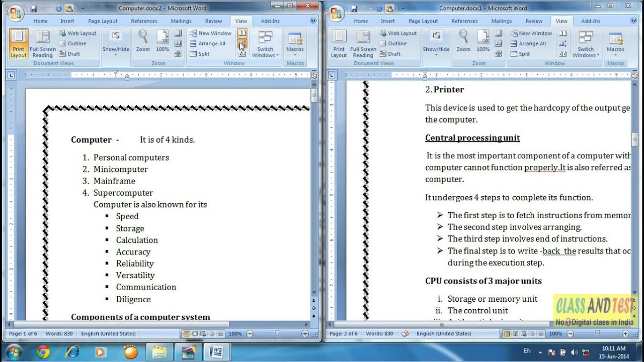Set zoom to 100% in left window ribbon

(163, 41)
